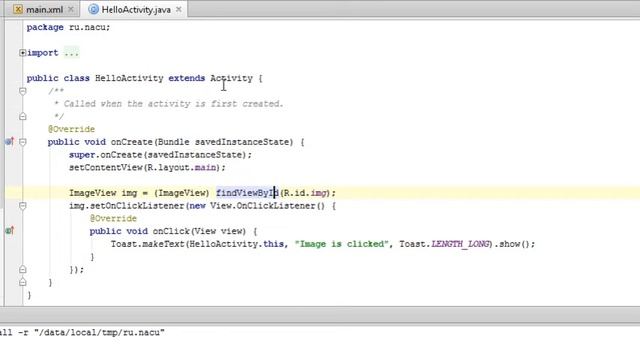Click the setContentView call line
Viewport: 640px width, 360px height.
pyautogui.click(x=147, y=167)
